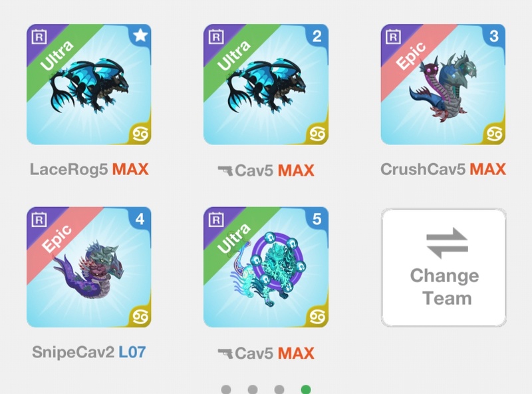Screen dimensions: 532x394
Task: Tap the R calendar icon on card 5
Action: coord(216,220)
